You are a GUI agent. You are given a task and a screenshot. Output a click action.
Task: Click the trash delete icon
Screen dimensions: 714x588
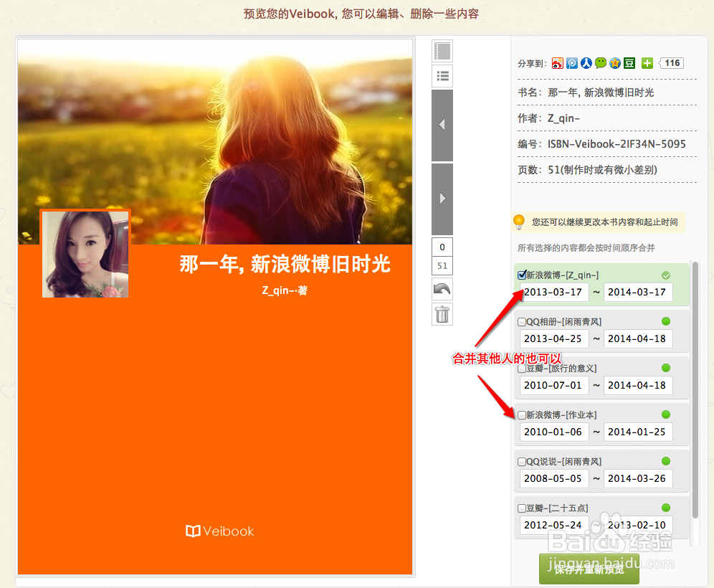pos(442,314)
